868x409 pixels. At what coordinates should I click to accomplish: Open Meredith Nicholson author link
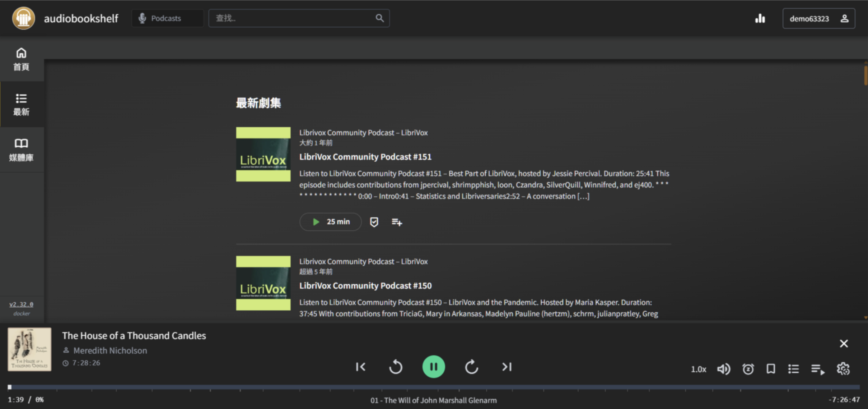[110, 350]
